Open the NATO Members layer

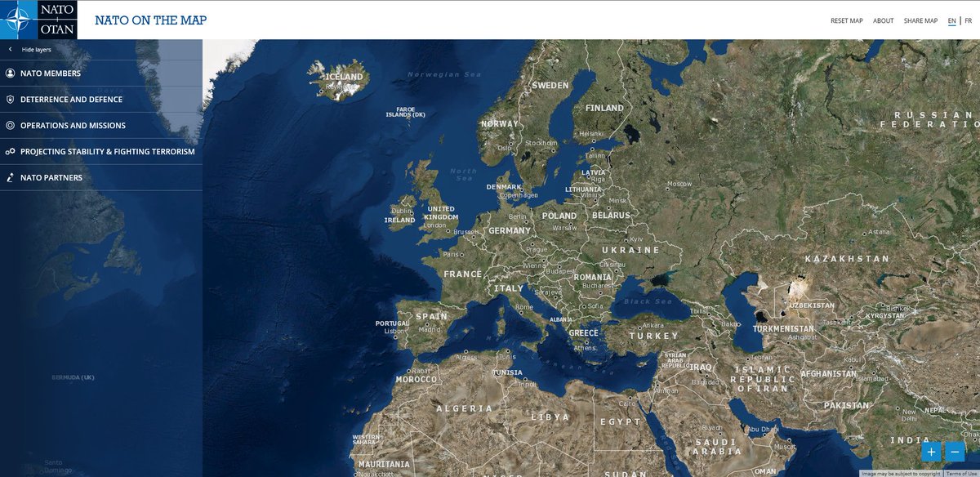pyautogui.click(x=101, y=74)
